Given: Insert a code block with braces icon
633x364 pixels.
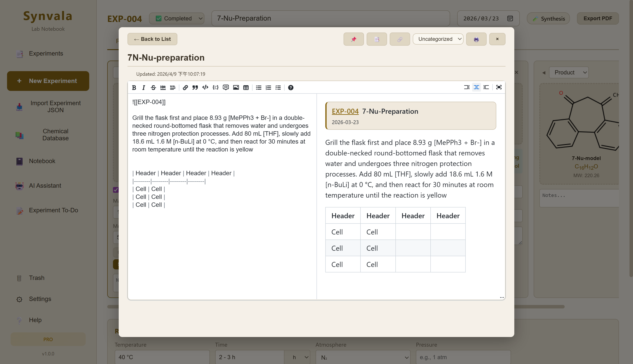Looking at the screenshot, I should tap(215, 88).
